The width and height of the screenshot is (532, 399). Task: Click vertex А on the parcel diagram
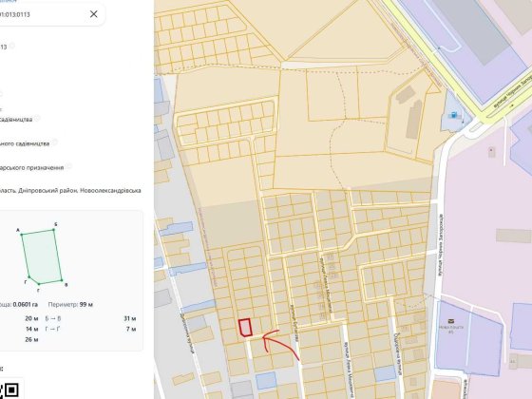tap(21, 234)
